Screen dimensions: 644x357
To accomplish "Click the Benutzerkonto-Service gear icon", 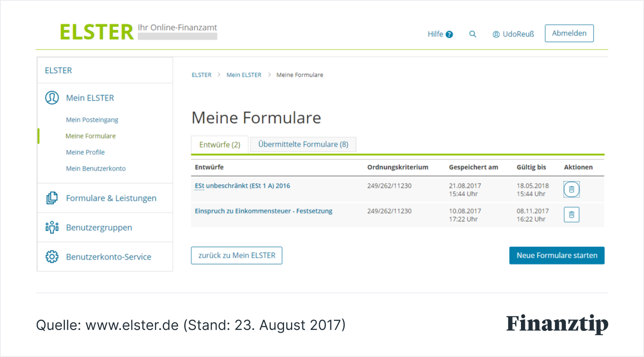I will click(x=52, y=257).
